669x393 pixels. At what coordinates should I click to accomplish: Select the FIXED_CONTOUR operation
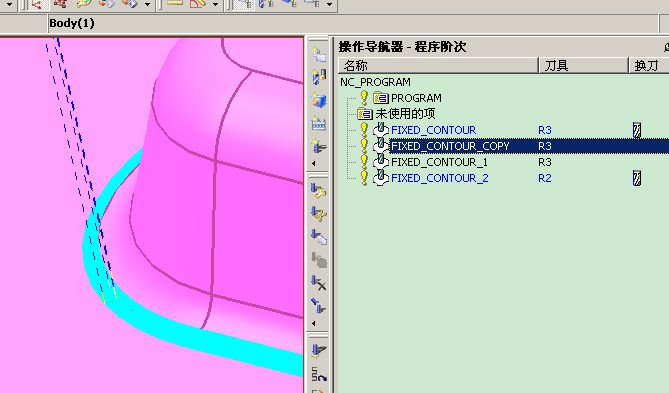click(x=433, y=130)
